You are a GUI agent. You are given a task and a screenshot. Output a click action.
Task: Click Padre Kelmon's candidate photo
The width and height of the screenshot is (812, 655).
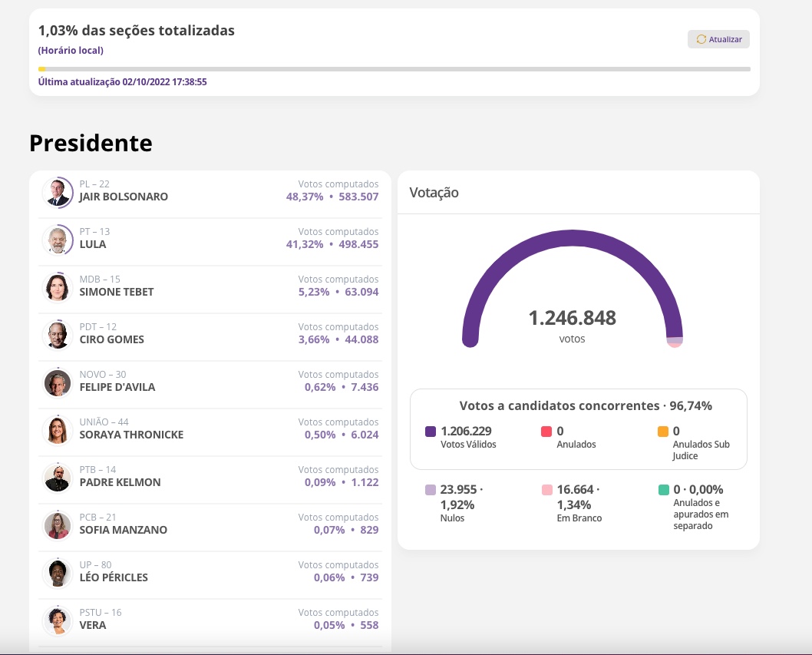click(x=57, y=478)
